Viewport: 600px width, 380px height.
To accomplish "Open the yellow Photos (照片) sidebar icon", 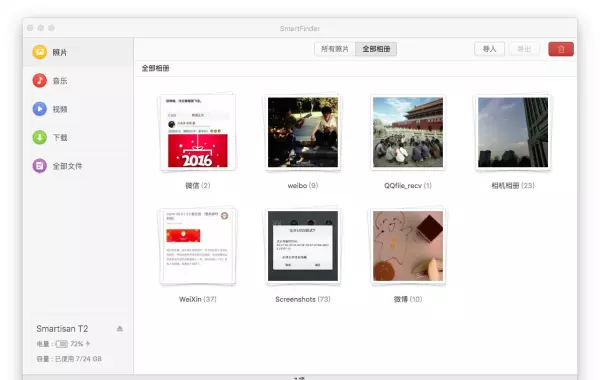I will coord(39,52).
